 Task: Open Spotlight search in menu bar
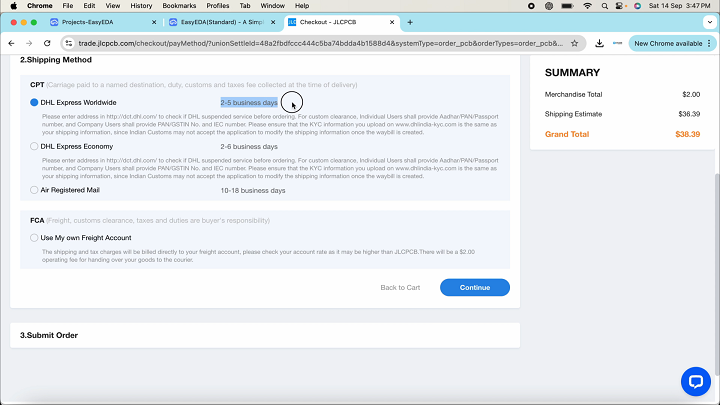coord(605,6)
